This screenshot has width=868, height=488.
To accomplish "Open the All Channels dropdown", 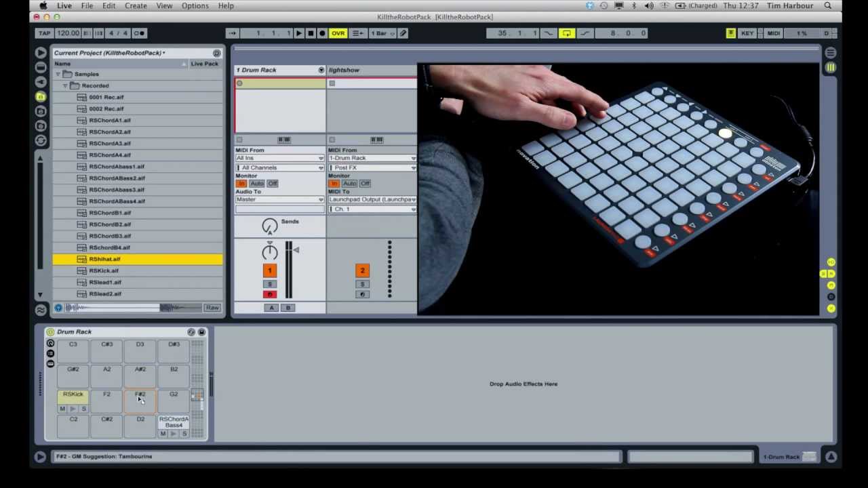I will 279,167.
